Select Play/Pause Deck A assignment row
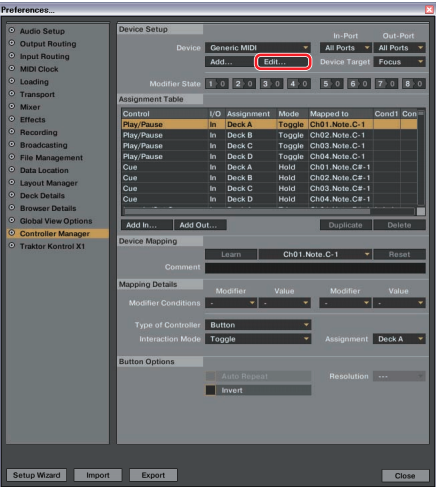Viewport: 436px width, 487px height. click(269, 124)
